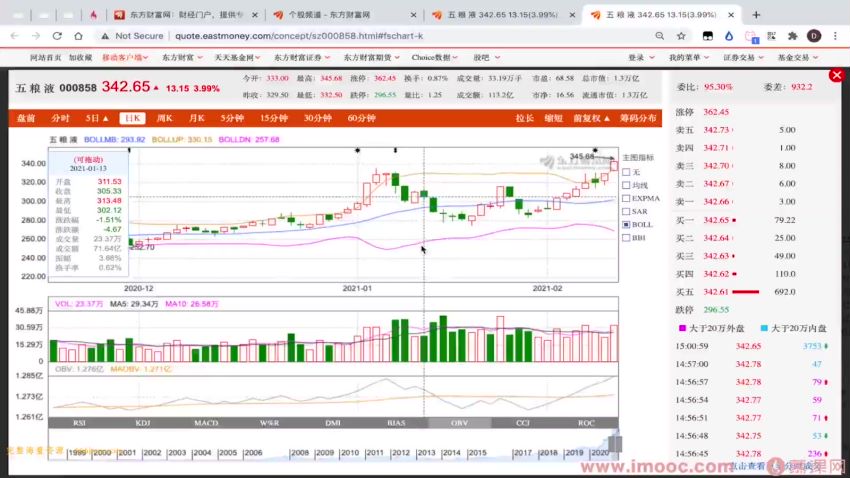Click the timeline range slider handle near 2020

pyautogui.click(x=615, y=444)
